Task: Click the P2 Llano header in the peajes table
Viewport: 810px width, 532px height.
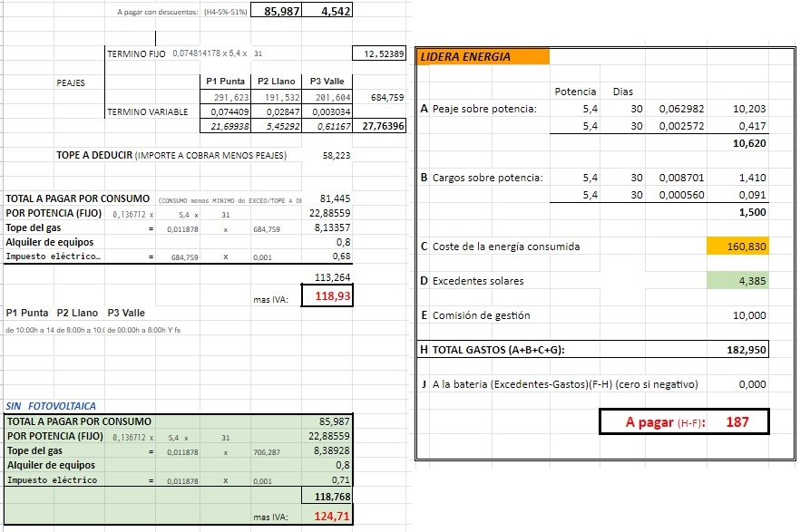Action: [x=277, y=82]
